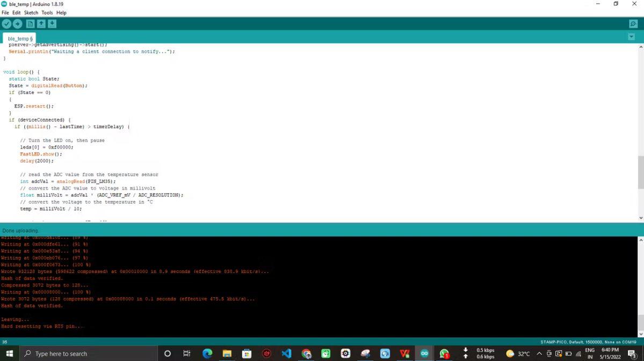Click the console scrollbar up arrow
Screen dimensions: 644x361
(641, 240)
